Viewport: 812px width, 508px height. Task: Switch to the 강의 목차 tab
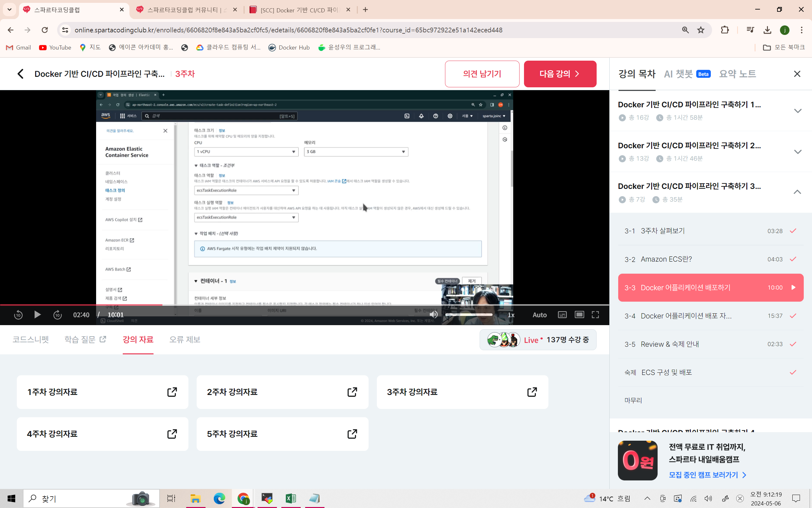[637, 74]
